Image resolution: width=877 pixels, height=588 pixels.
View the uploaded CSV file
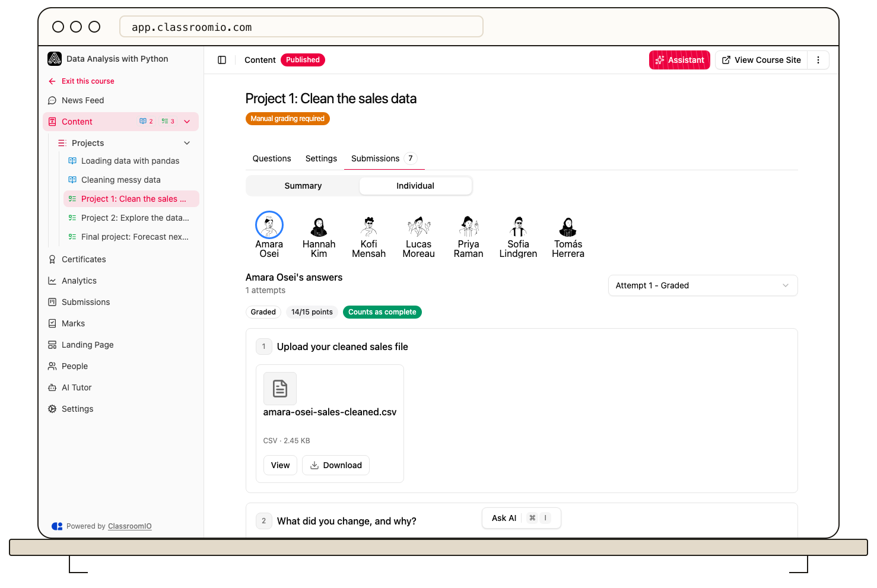(x=280, y=465)
